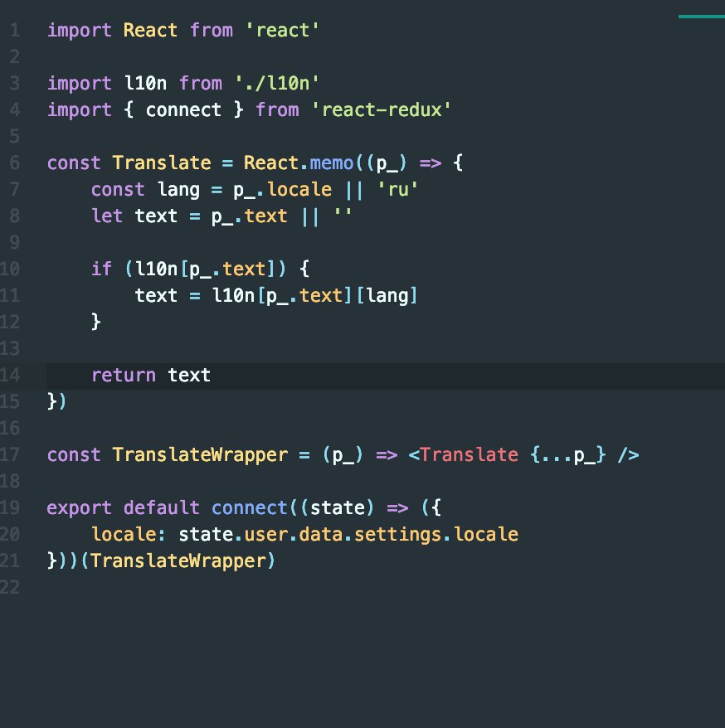725x728 pixels.
Task: Click connect inside braces on line 4
Action: (x=183, y=110)
